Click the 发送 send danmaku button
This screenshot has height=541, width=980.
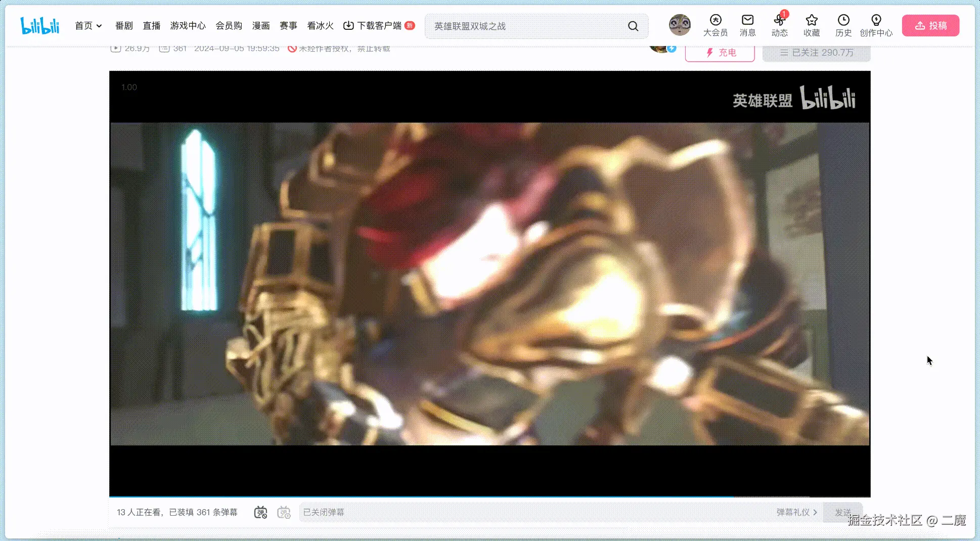[x=842, y=512]
